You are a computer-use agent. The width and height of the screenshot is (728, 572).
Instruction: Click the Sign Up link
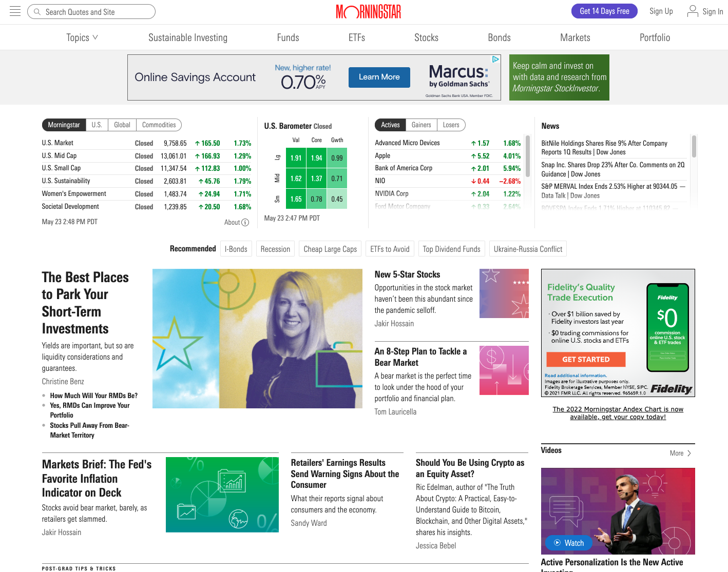click(661, 11)
